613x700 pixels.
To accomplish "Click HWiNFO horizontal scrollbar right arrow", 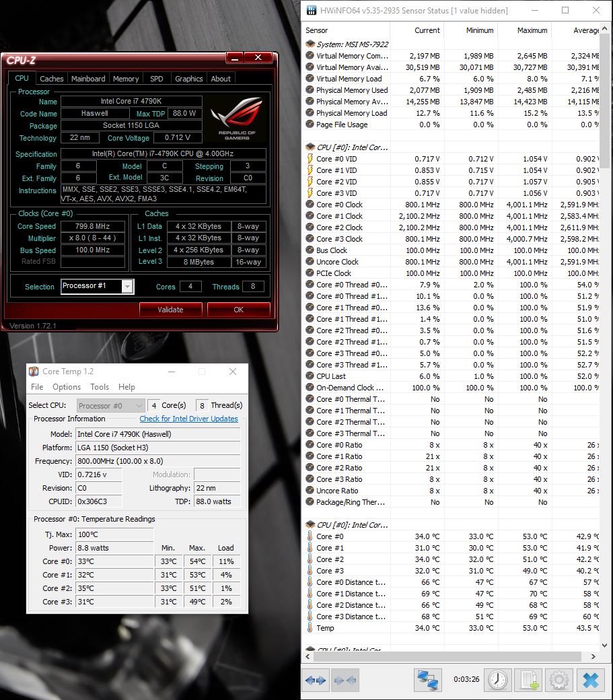I will (x=593, y=656).
